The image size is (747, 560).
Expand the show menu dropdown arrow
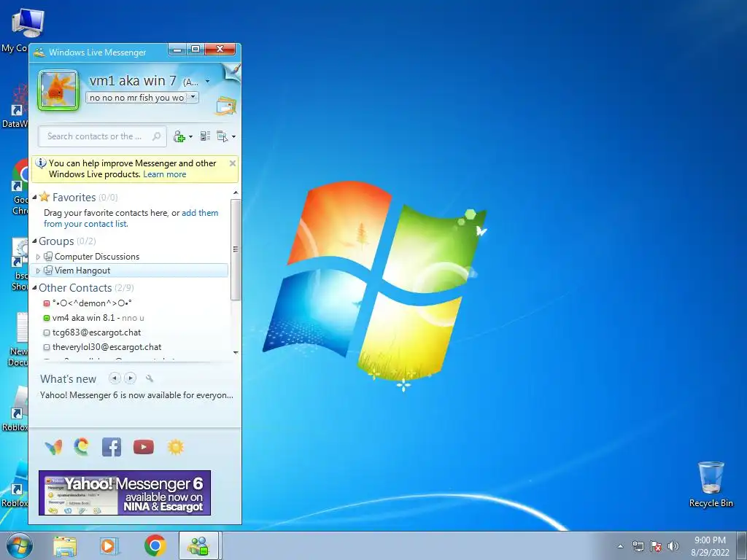233,137
